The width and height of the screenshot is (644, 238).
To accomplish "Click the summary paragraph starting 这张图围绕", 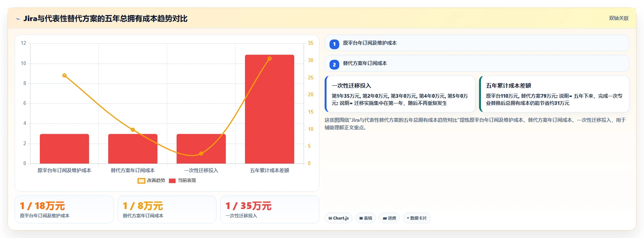I will pyautogui.click(x=475, y=124).
